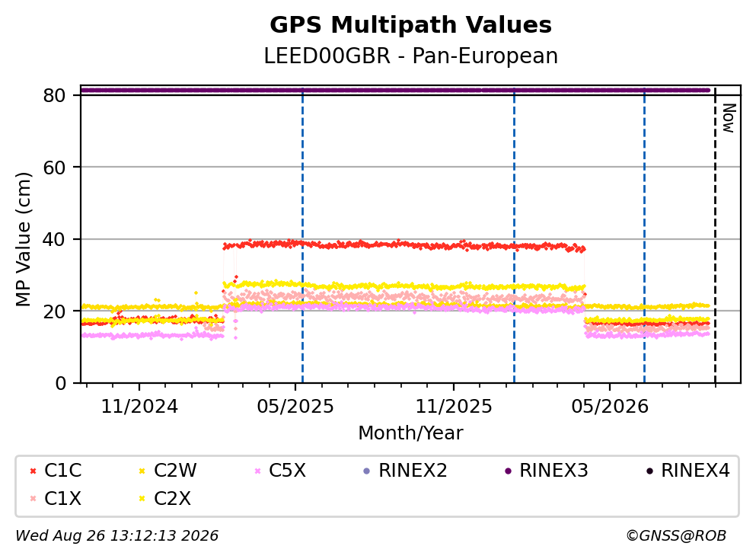This screenshot has width=756, height=559.
Task: Click the MP Value (cm) axis label
Action: (x=23, y=239)
